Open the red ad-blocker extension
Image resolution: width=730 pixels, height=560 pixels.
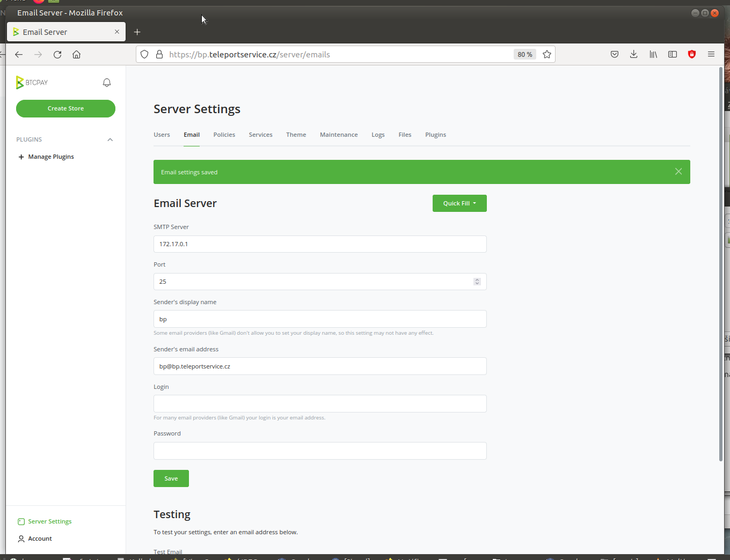tap(691, 54)
